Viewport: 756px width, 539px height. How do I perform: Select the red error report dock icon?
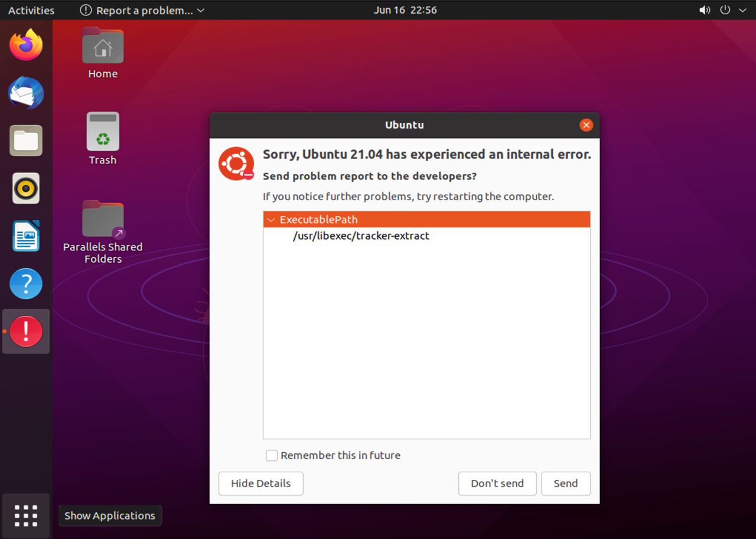[26, 331]
